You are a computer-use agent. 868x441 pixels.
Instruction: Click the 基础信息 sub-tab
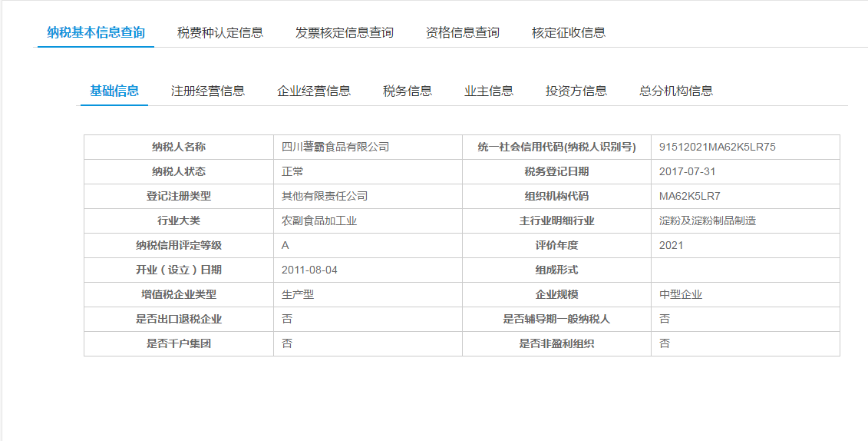pos(114,91)
